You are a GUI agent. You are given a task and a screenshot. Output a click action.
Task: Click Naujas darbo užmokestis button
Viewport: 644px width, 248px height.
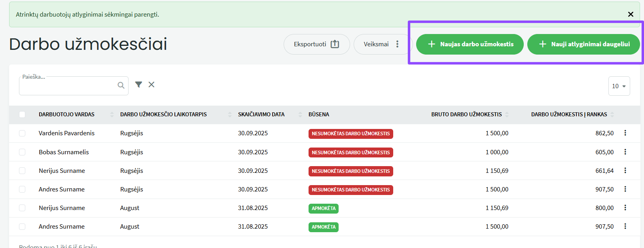tap(470, 44)
